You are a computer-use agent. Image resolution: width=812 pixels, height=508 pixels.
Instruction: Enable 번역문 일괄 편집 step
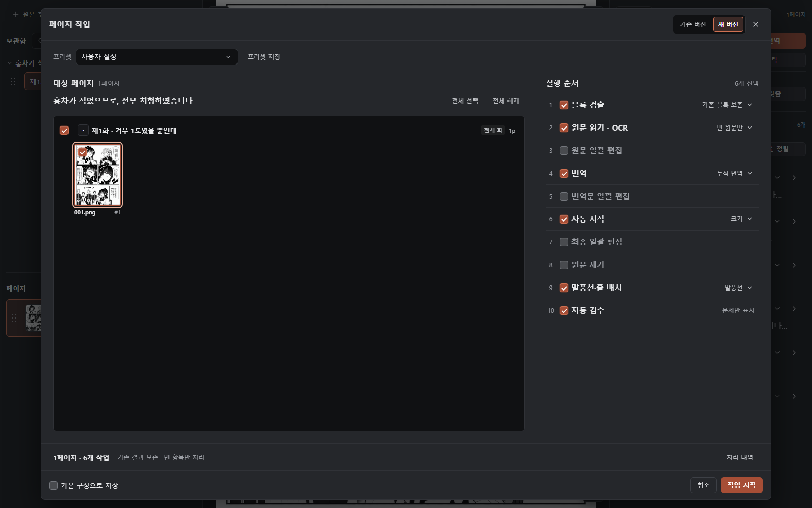pyautogui.click(x=564, y=197)
